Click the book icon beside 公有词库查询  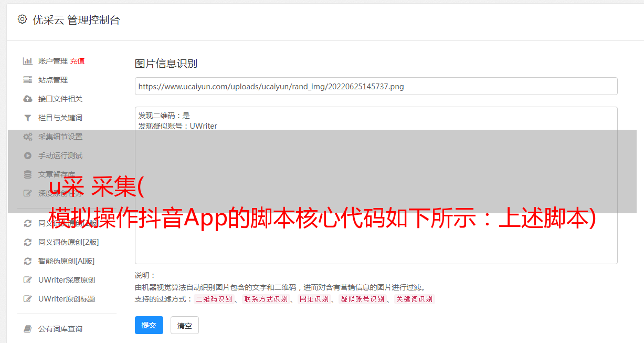(28, 329)
